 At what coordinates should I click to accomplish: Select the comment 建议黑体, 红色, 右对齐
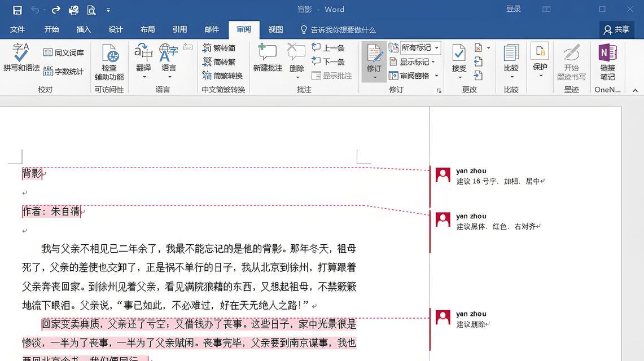point(498,226)
